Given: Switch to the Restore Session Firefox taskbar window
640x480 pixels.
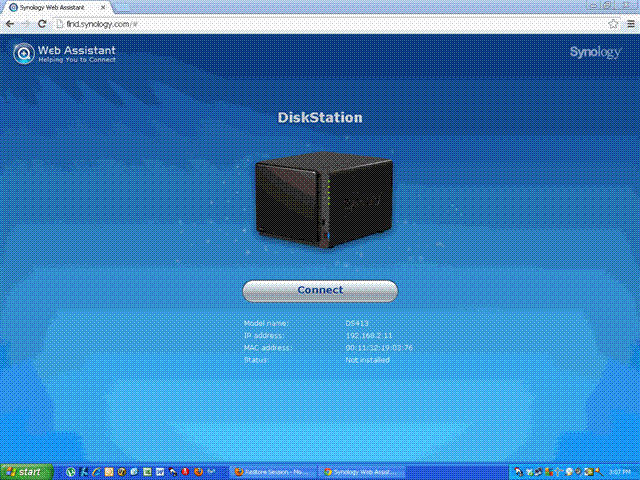Looking at the screenshot, I should click(x=274, y=472).
